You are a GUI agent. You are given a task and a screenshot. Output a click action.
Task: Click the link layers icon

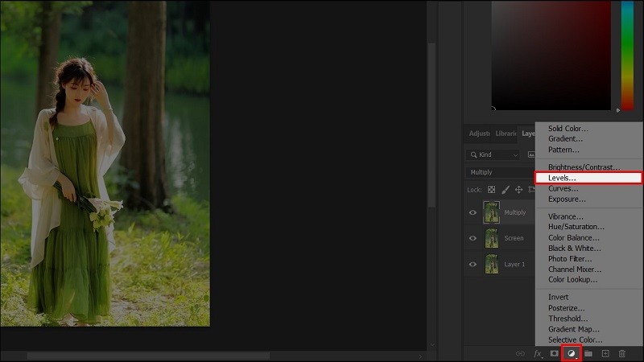(520, 353)
